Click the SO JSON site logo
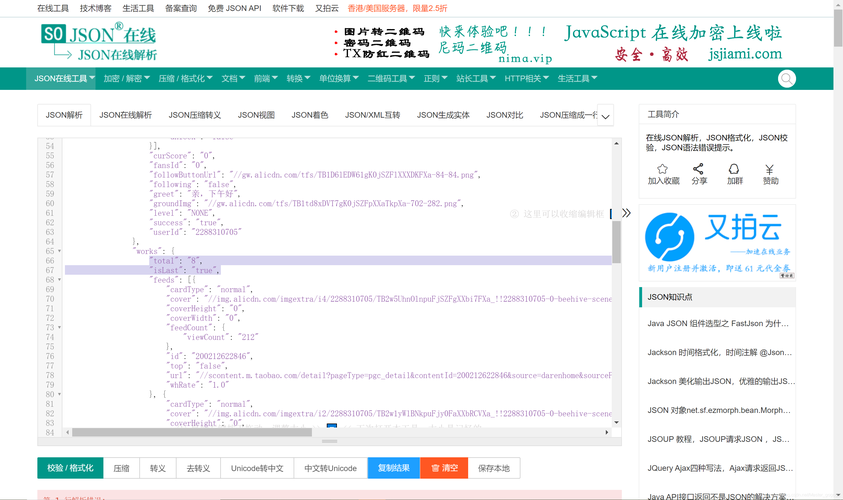The height and width of the screenshot is (500, 843). click(x=99, y=42)
